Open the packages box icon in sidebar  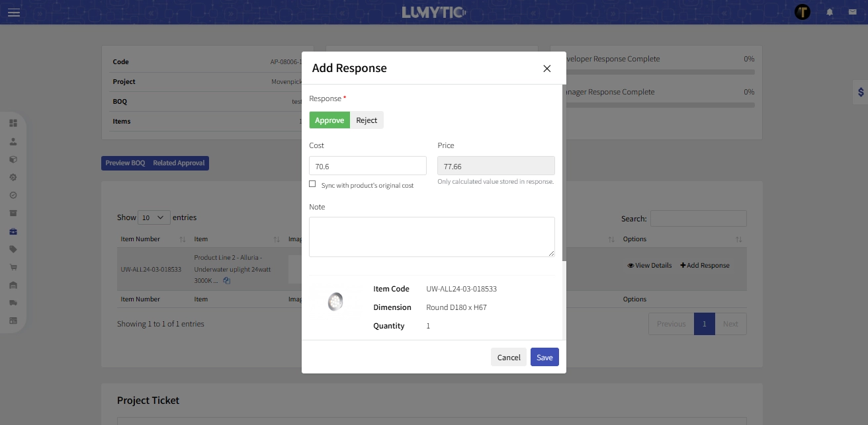click(14, 159)
